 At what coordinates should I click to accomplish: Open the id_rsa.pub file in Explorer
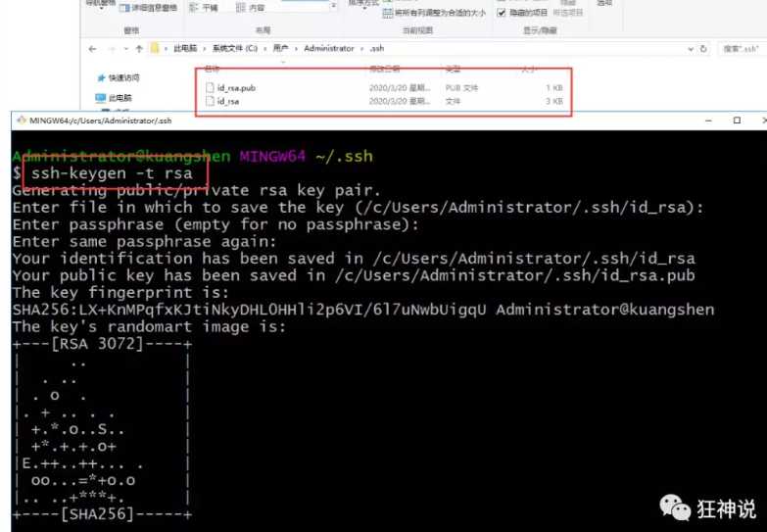(236, 88)
